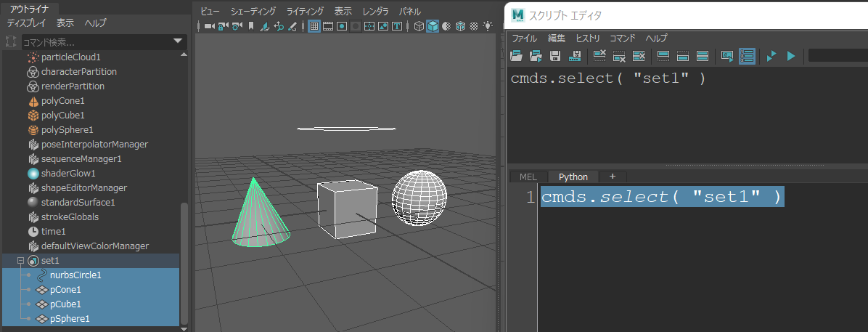
Task: Add a new script tab with plus
Action: [612, 177]
